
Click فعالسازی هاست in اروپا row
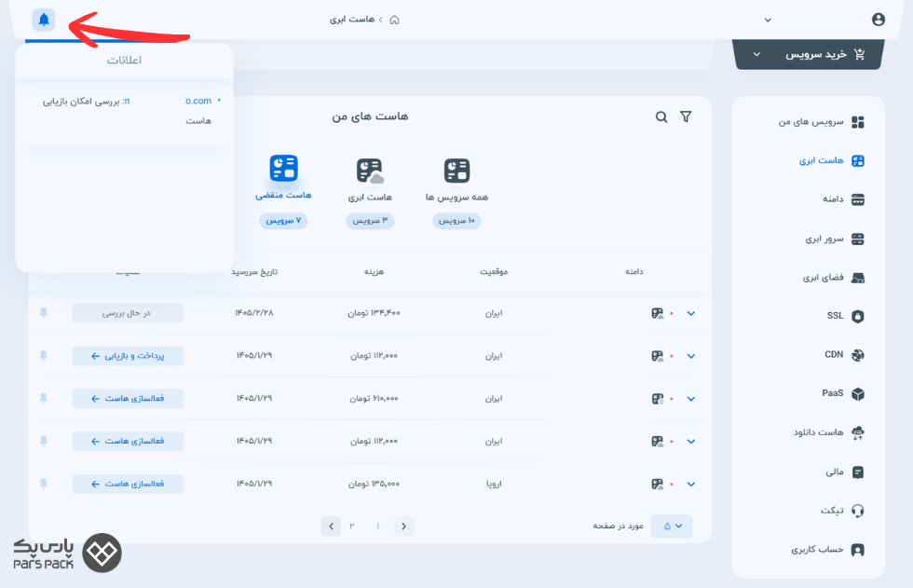[128, 484]
